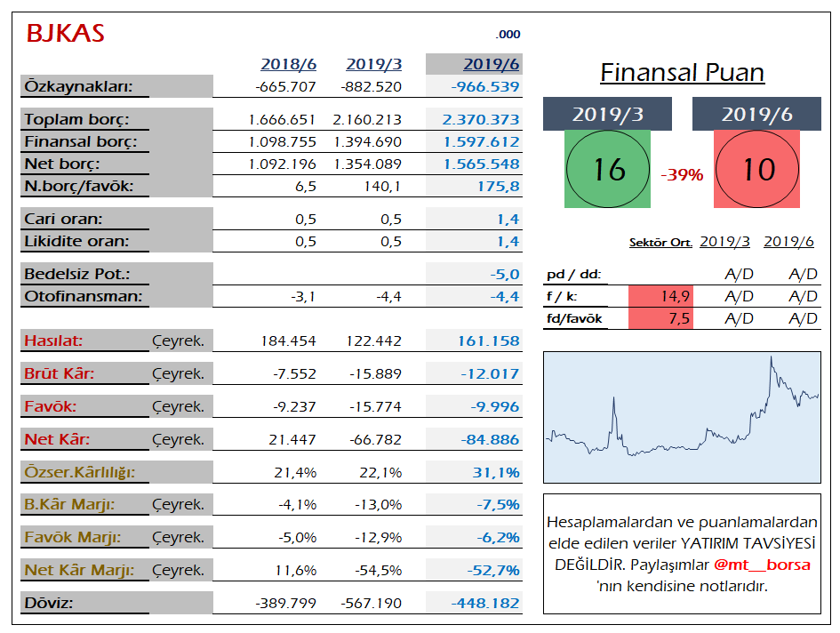This screenshot has height=633, width=840.
Task: Click Net Kâr Marjı value -52,7%
Action: tap(493, 570)
